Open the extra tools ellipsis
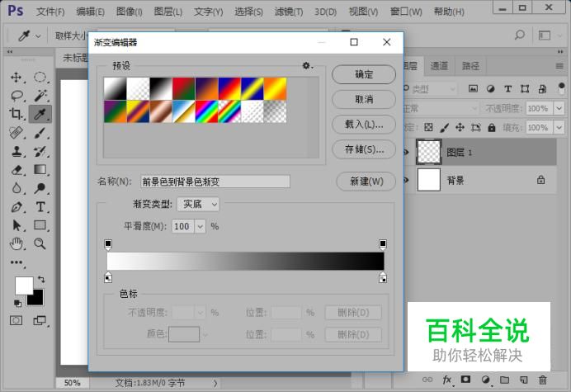The height and width of the screenshot is (392, 571). (x=17, y=262)
